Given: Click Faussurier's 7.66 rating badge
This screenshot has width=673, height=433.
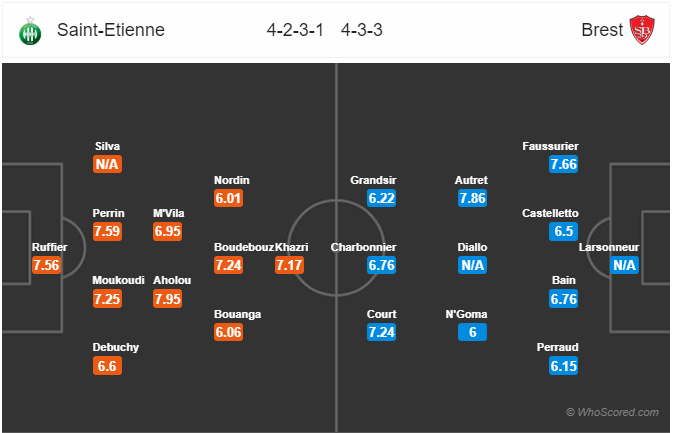Looking at the screenshot, I should pyautogui.click(x=563, y=164).
